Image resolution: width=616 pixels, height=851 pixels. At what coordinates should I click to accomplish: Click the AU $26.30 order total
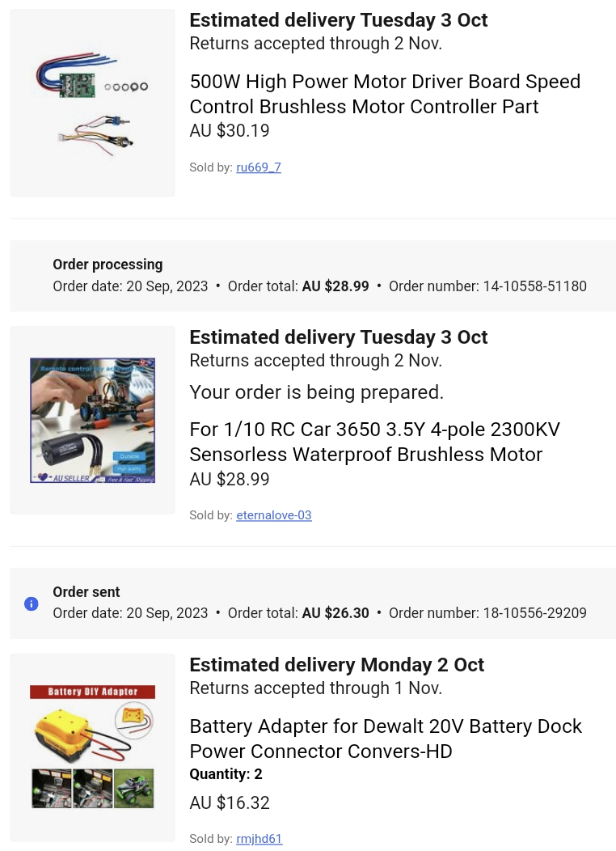[x=335, y=612]
